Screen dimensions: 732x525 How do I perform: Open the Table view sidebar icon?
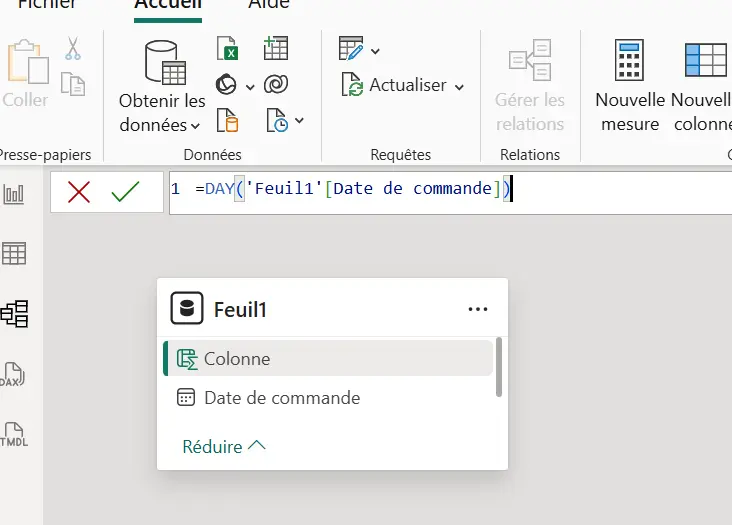pos(14,254)
